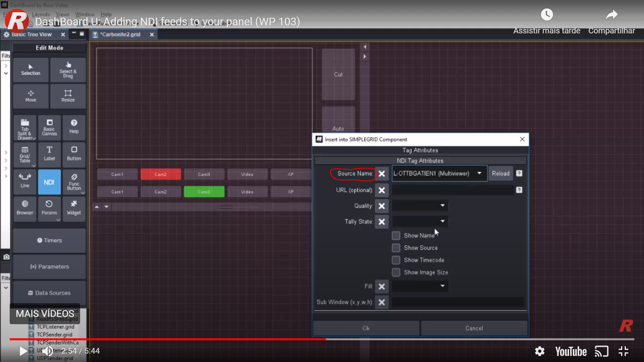Click the URL (optional) input field
This screenshot has width=644, height=362.
[453, 190]
